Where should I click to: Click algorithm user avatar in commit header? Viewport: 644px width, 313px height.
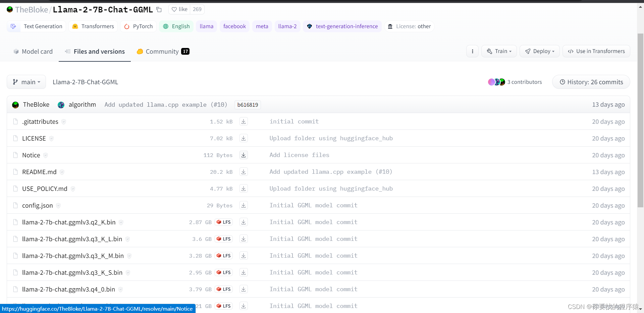(x=61, y=105)
